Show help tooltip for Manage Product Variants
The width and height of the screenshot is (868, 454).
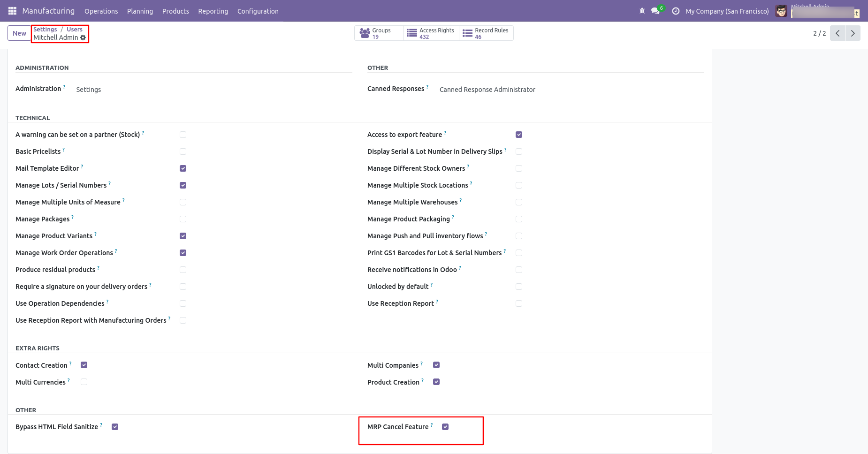tap(96, 234)
